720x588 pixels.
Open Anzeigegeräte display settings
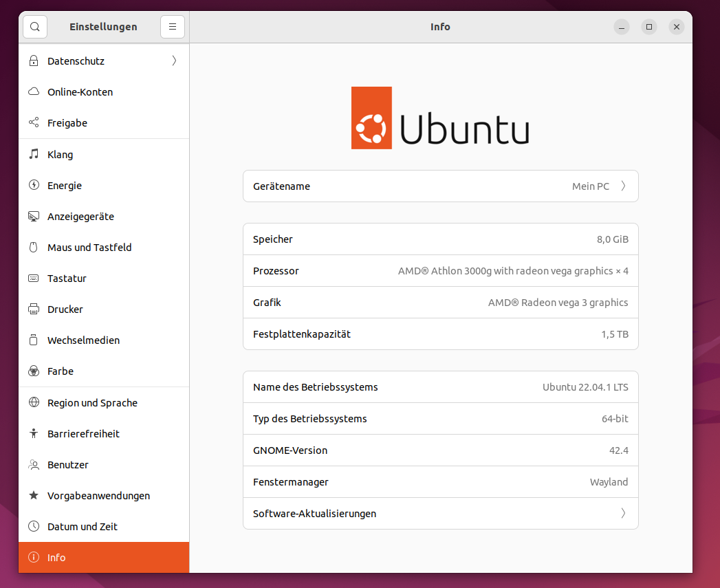pyautogui.click(x=104, y=217)
